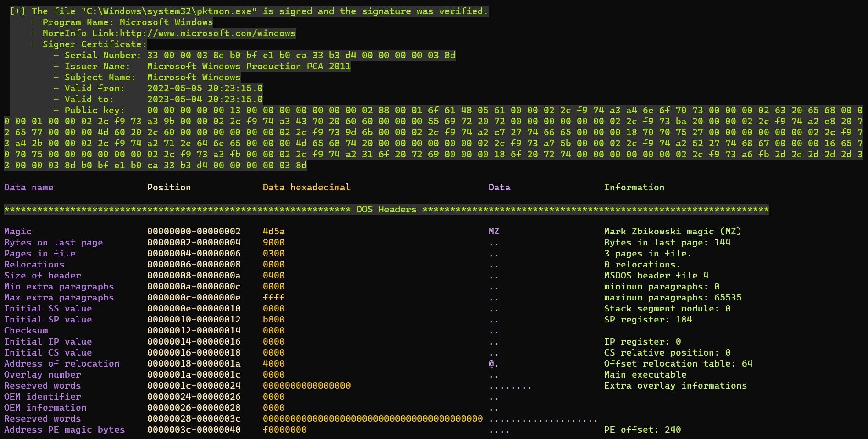This screenshot has height=439, width=868.
Task: Select the "Size of header" row name
Action: tap(43, 276)
